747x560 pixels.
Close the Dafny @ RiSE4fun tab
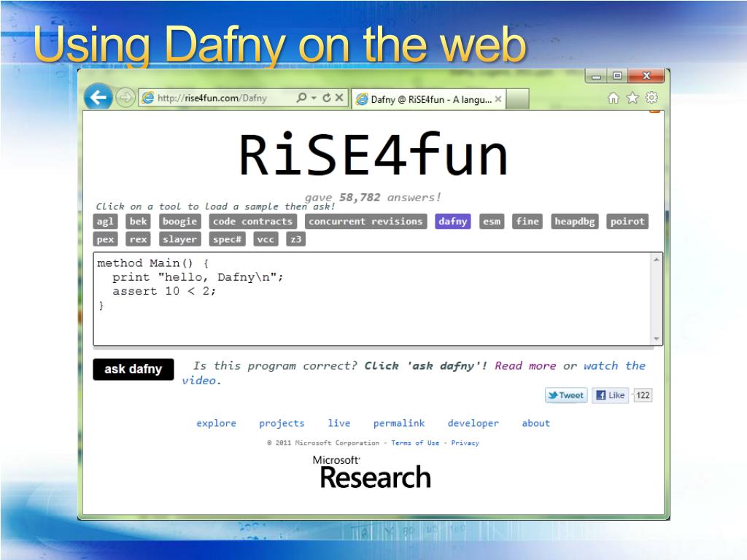tap(498, 99)
